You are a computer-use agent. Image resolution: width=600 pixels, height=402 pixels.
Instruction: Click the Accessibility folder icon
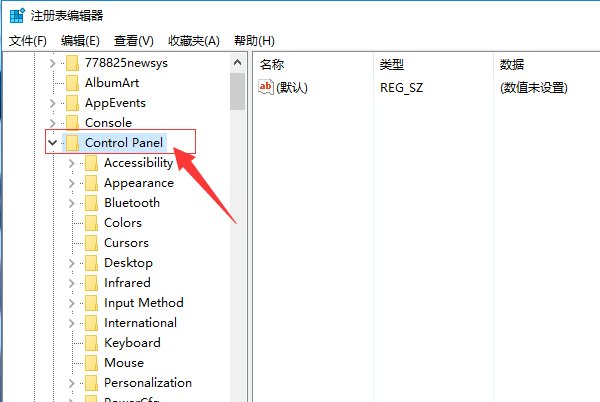(x=91, y=163)
